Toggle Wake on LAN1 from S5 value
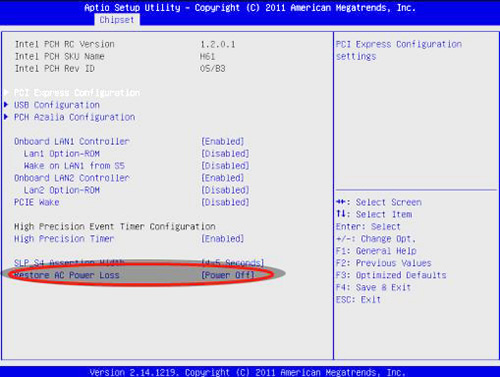 pos(225,166)
